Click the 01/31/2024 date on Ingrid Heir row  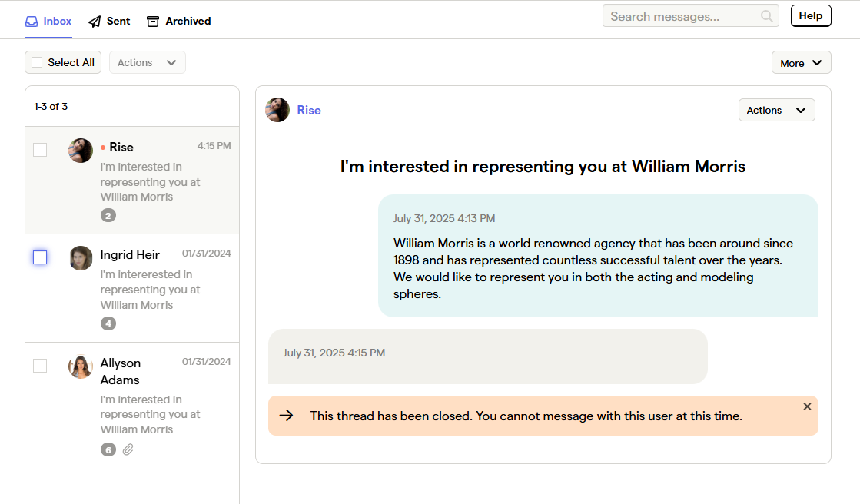point(206,254)
